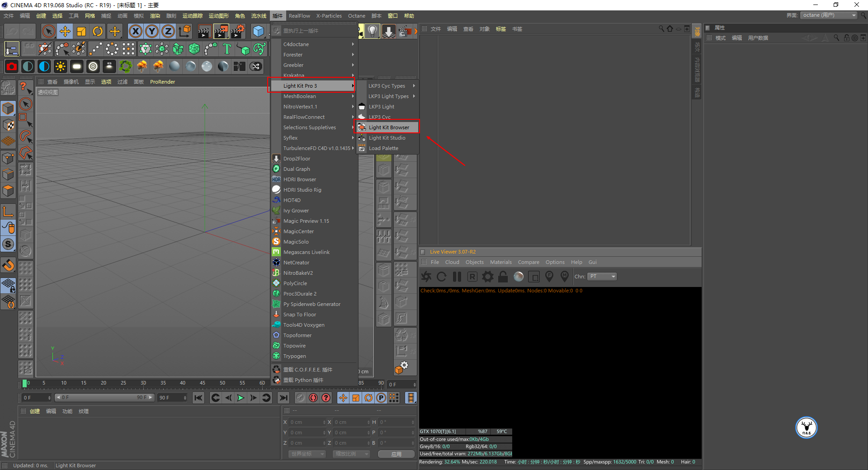Image resolution: width=868 pixels, height=470 pixels.
Task: Click Live Viewer clay mode sphere
Action: pos(519,277)
